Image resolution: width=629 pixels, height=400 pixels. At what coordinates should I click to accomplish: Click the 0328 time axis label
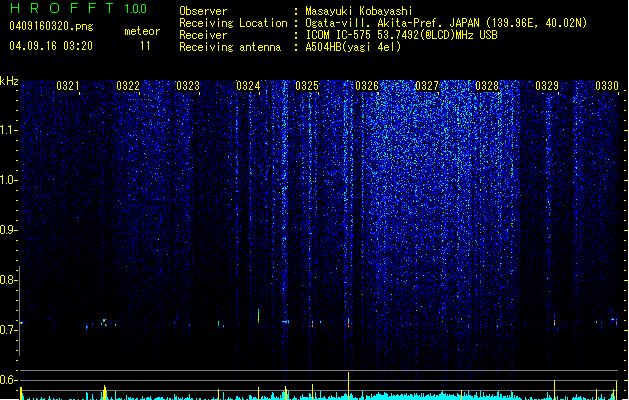coord(487,85)
